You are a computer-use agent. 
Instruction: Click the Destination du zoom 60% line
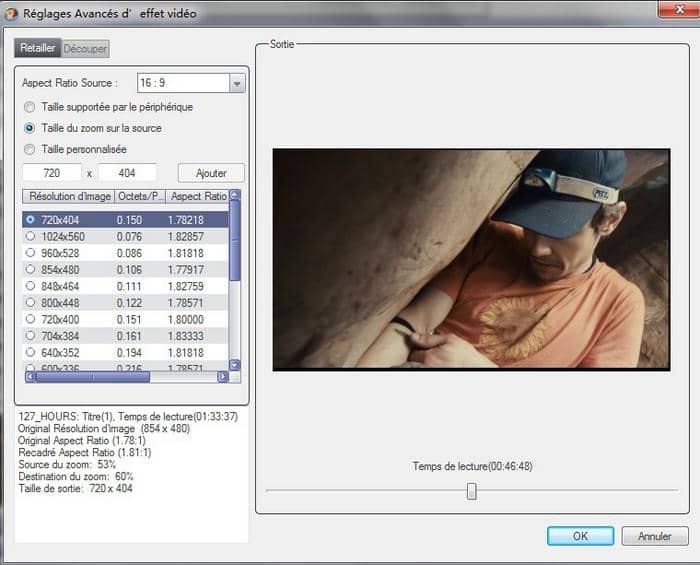coord(76,477)
